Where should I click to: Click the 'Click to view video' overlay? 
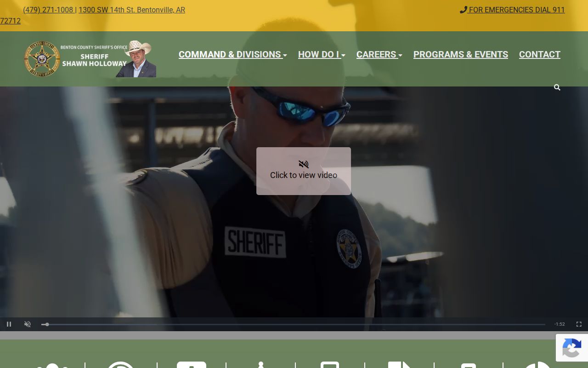pos(304,171)
